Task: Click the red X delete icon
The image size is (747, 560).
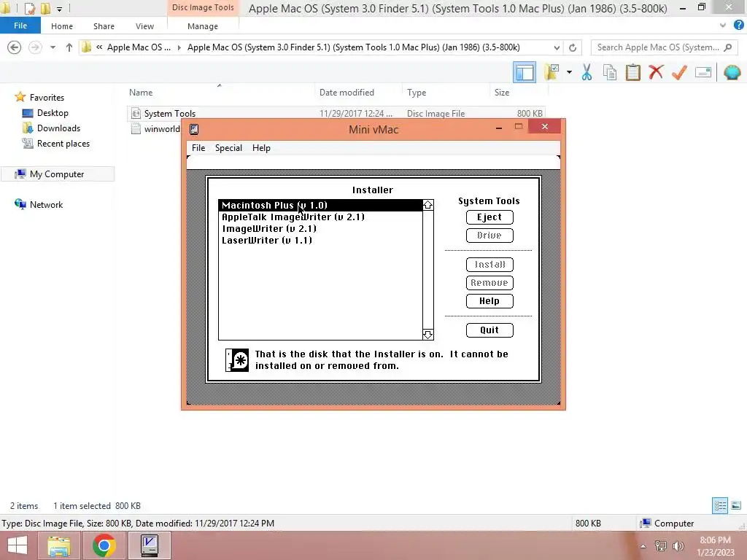Action: click(656, 72)
